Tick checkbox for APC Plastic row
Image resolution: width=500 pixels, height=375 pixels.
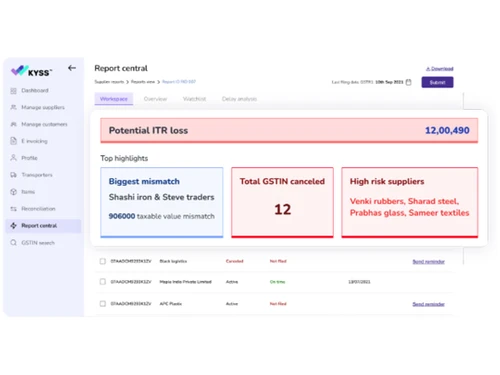click(103, 304)
